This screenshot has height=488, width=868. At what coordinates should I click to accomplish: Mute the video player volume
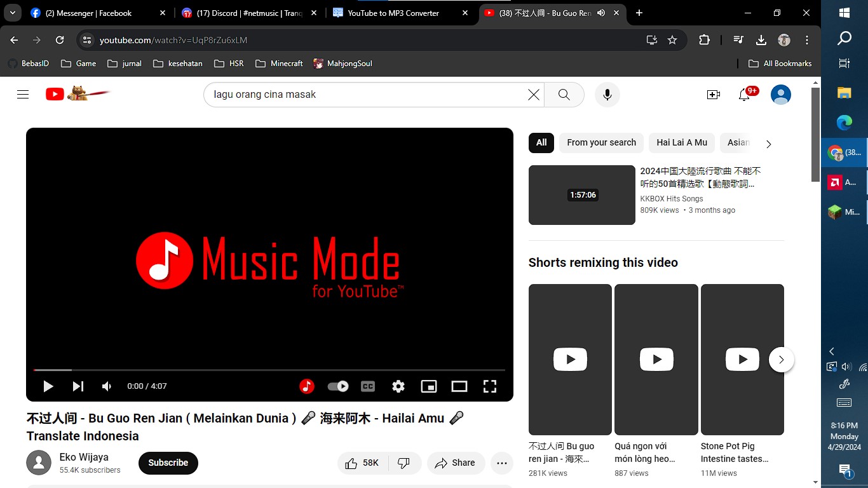(x=107, y=386)
